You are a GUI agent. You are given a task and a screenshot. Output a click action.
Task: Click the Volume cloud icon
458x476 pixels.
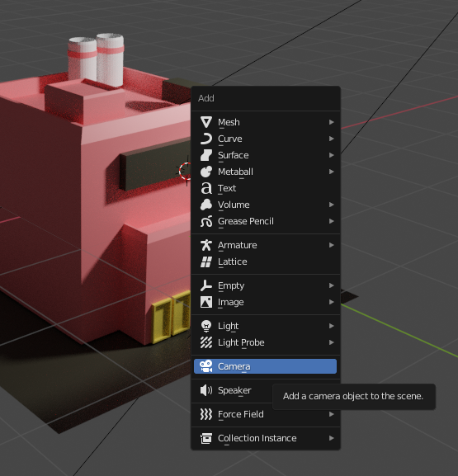206,205
